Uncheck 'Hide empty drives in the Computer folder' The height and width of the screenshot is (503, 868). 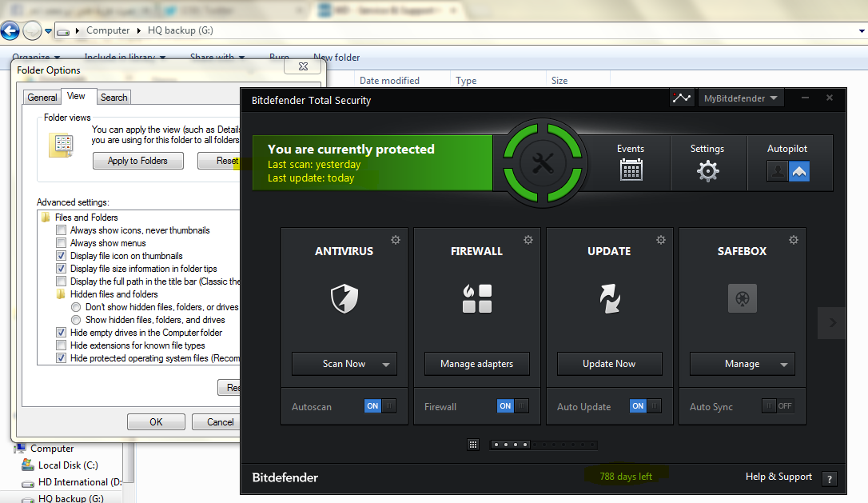point(61,333)
